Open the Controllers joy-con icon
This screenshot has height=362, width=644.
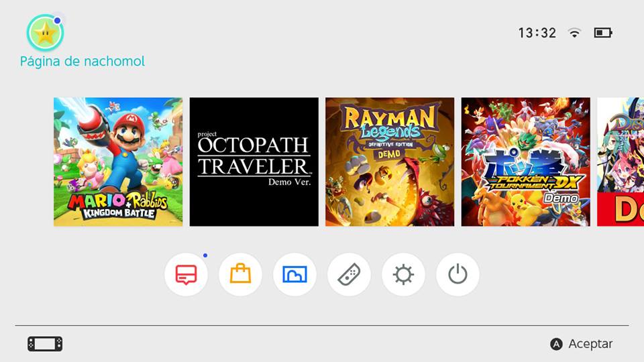tap(349, 275)
